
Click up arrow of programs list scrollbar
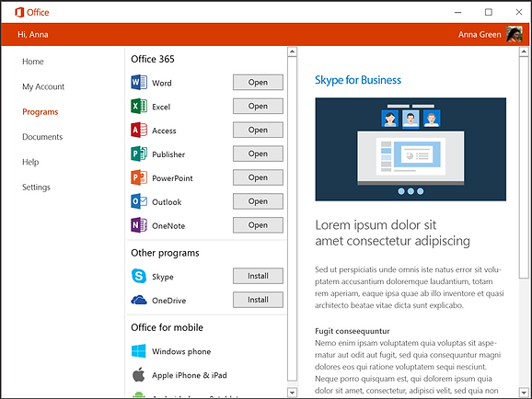292,51
